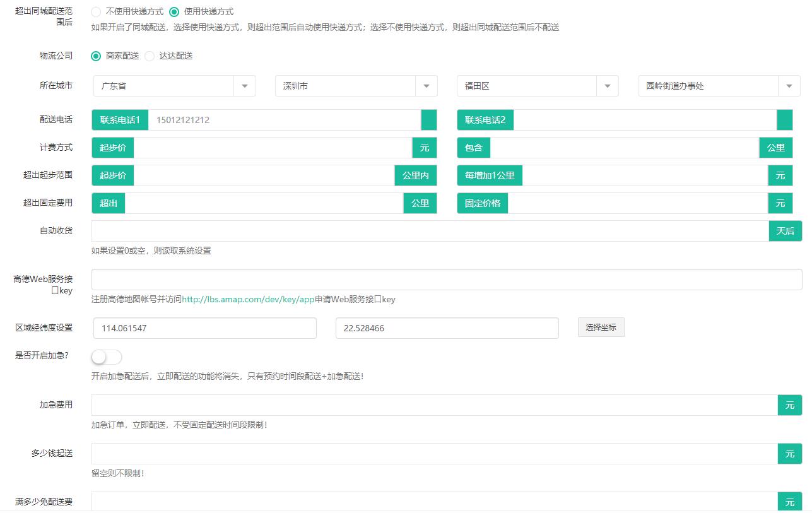The width and height of the screenshot is (812, 513).
Task: Open the 深圳市 city dropdown
Action: pos(426,85)
